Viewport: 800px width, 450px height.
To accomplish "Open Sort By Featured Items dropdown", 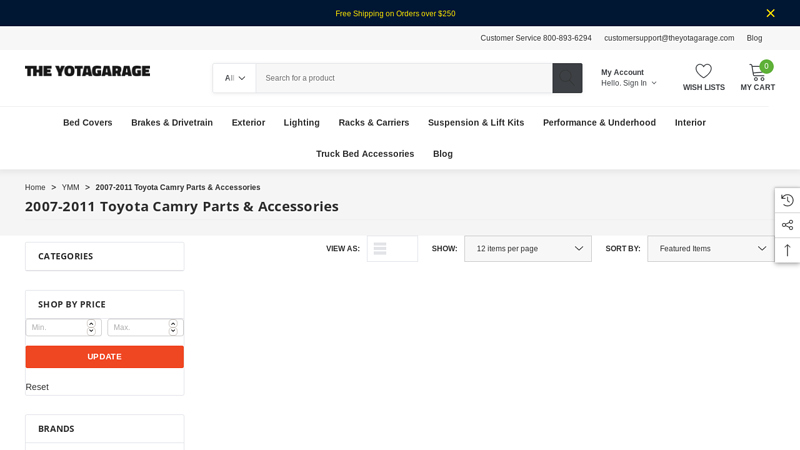I will pos(710,248).
